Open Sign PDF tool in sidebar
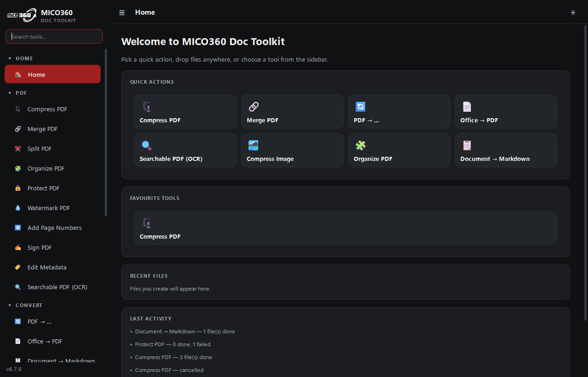588x377 pixels. [52, 248]
